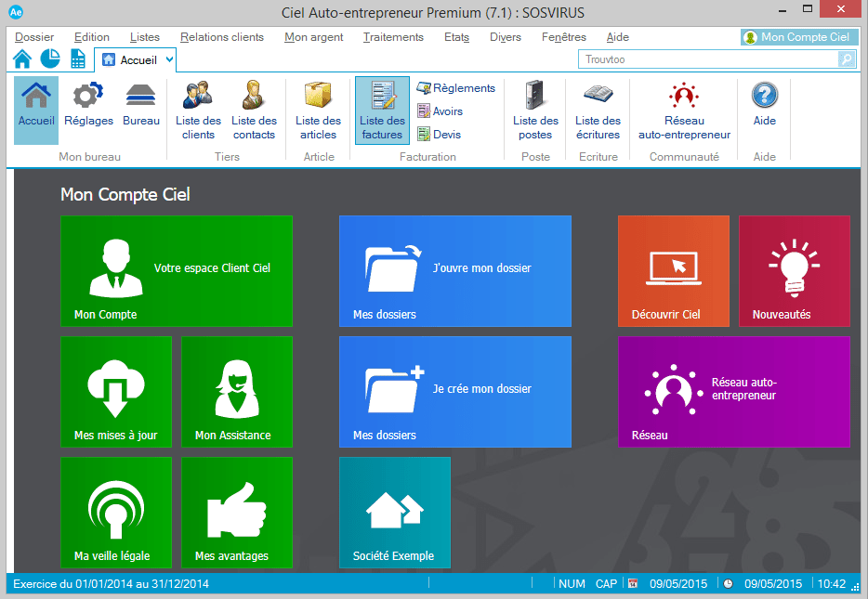Image resolution: width=868 pixels, height=599 pixels.
Task: Expand the Accueil tab dropdown arrow
Action: click(169, 59)
